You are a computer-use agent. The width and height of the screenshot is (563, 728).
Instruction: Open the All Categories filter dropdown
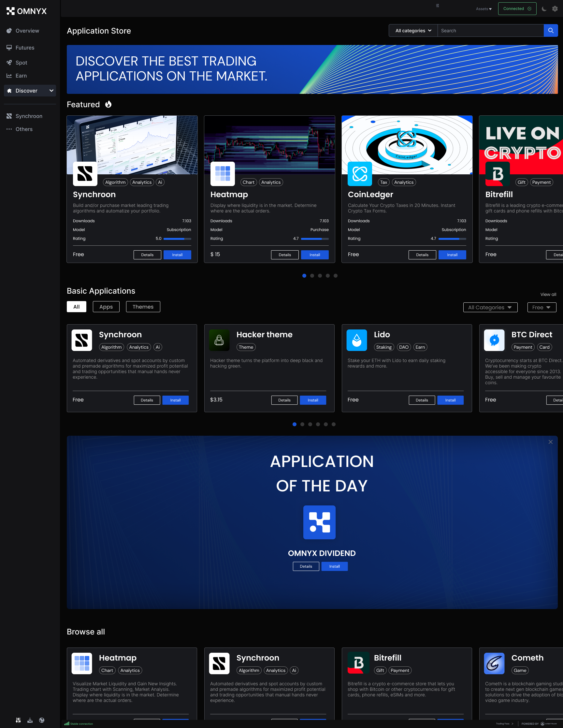490,307
